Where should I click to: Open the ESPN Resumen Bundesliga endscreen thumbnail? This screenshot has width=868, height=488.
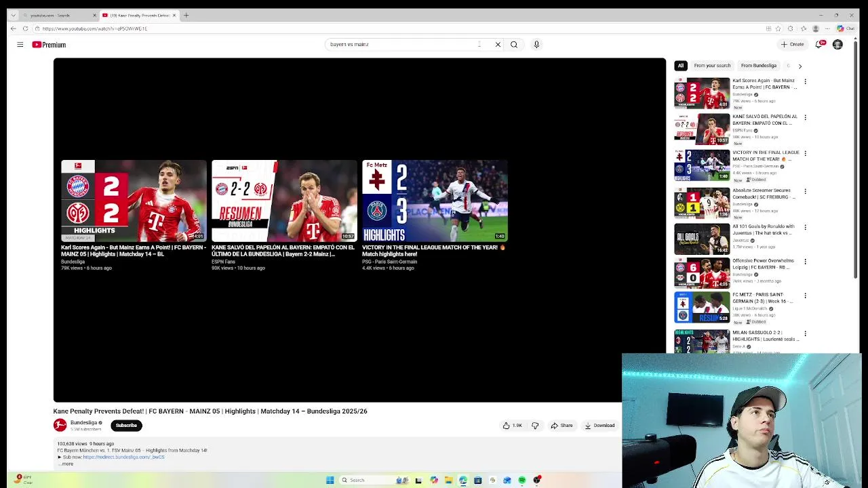pyautogui.click(x=284, y=201)
